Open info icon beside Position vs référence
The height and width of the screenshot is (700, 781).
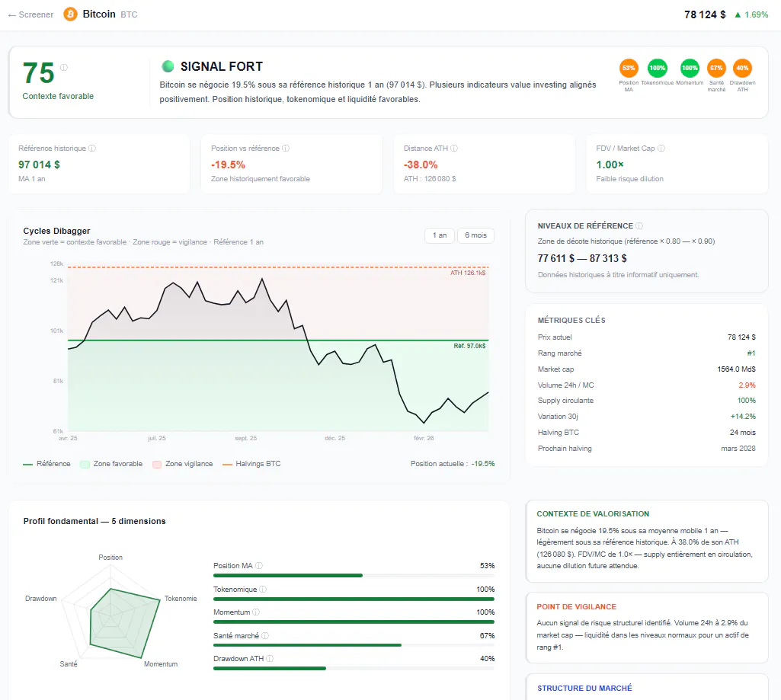pyautogui.click(x=286, y=149)
